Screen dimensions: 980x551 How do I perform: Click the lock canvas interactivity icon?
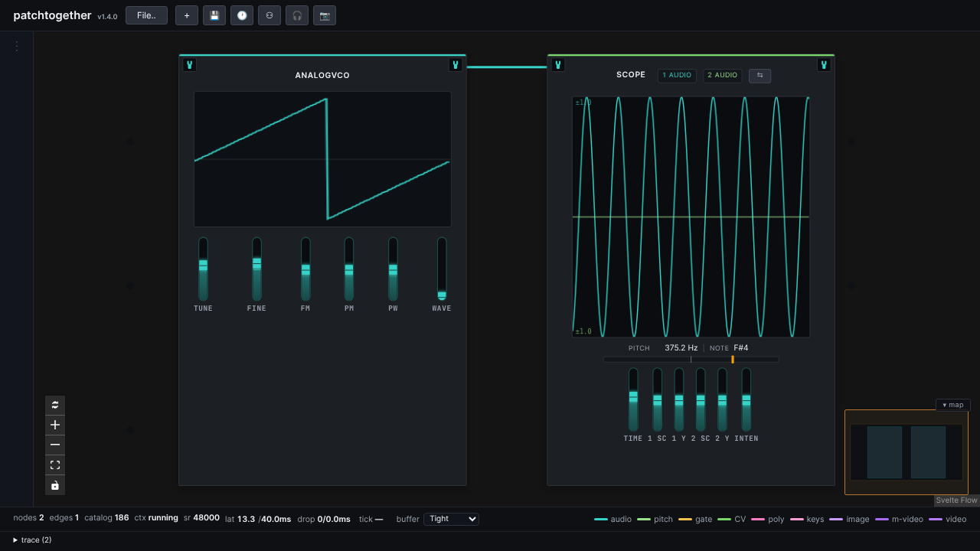click(x=55, y=485)
